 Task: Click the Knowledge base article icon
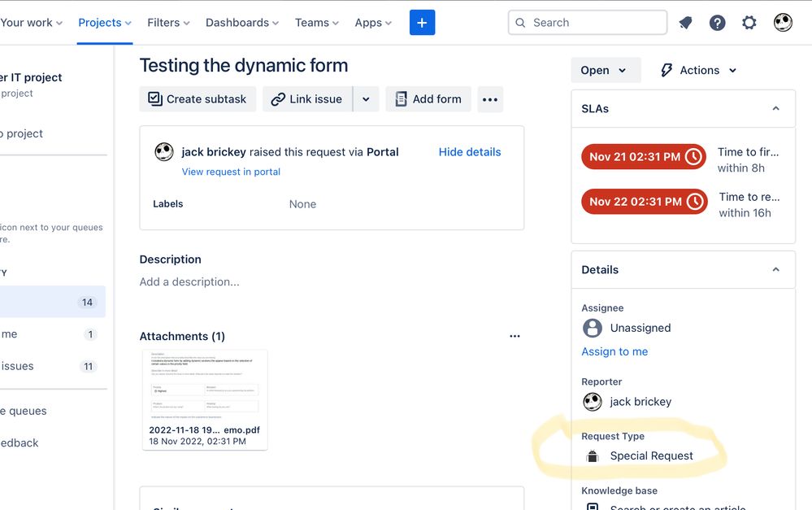593,507
